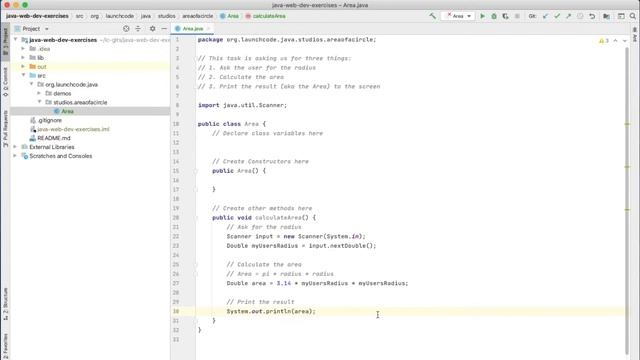Expand the out folder
Screen dimensions: 640x360
point(23,67)
